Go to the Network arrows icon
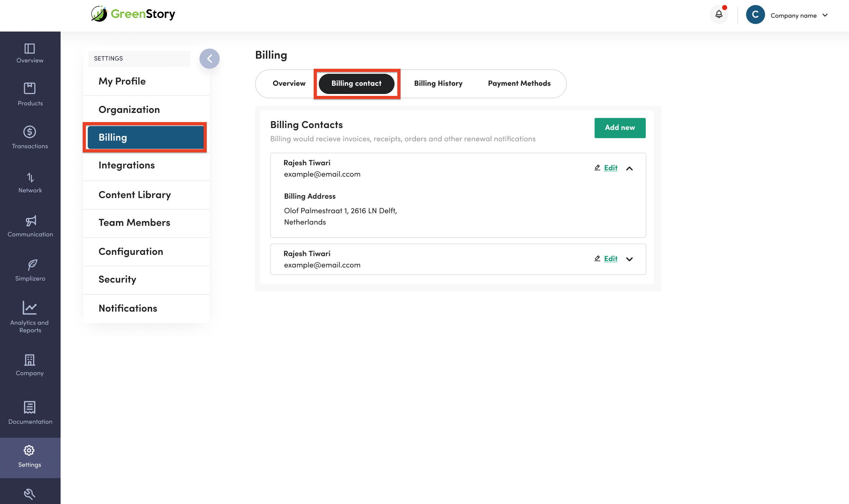The image size is (849, 504). pyautogui.click(x=30, y=177)
